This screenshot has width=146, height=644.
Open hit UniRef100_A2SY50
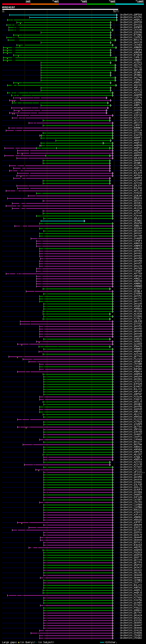click(131, 17)
